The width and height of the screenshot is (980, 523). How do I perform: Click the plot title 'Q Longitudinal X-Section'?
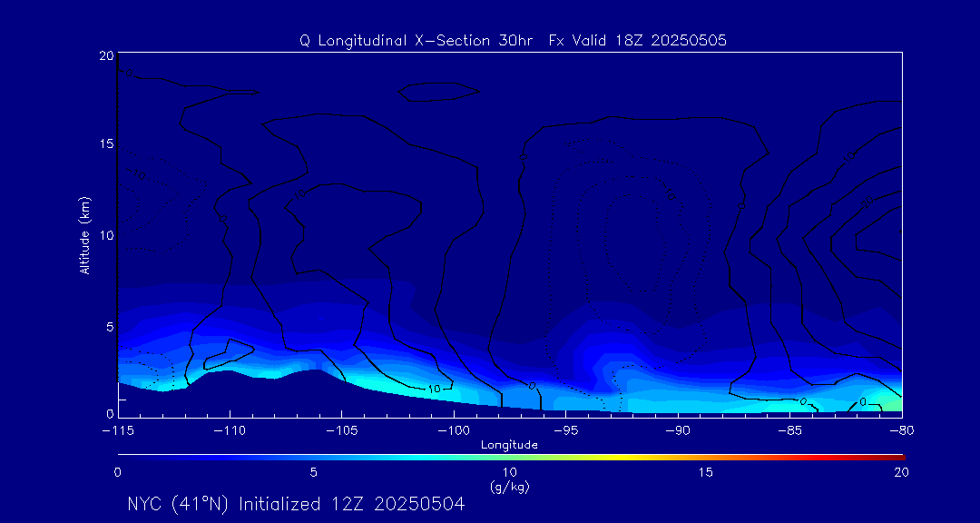[x=513, y=41]
